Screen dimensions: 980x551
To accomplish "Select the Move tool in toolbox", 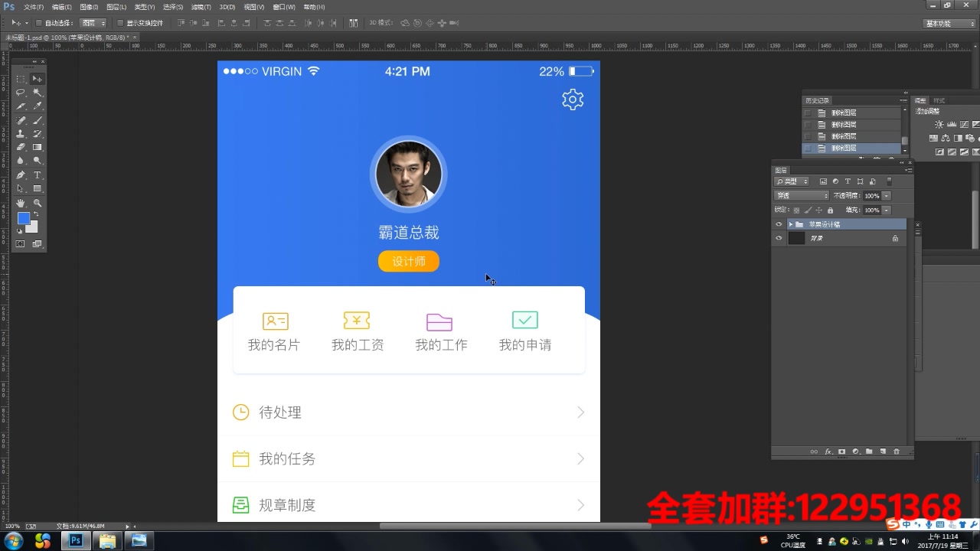I will [37, 79].
